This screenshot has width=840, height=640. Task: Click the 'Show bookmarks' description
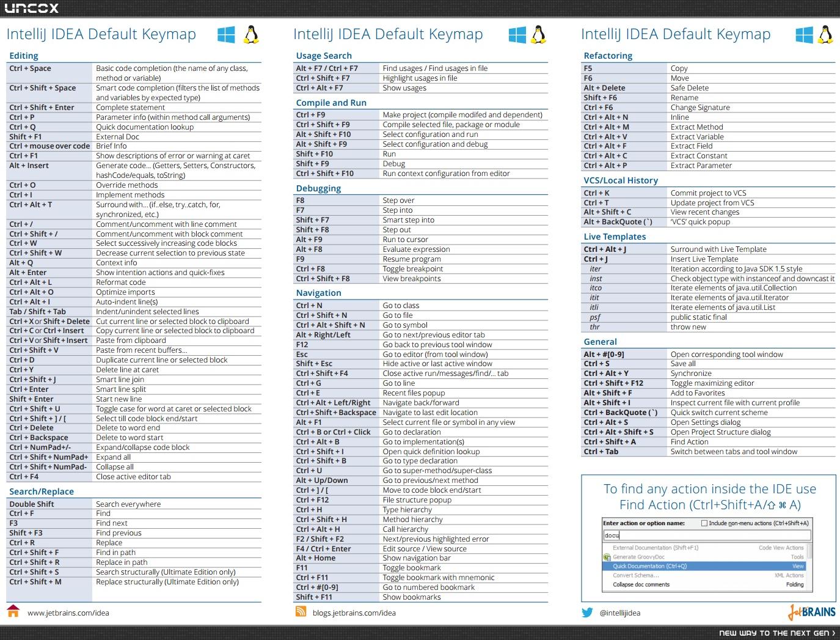click(x=412, y=597)
